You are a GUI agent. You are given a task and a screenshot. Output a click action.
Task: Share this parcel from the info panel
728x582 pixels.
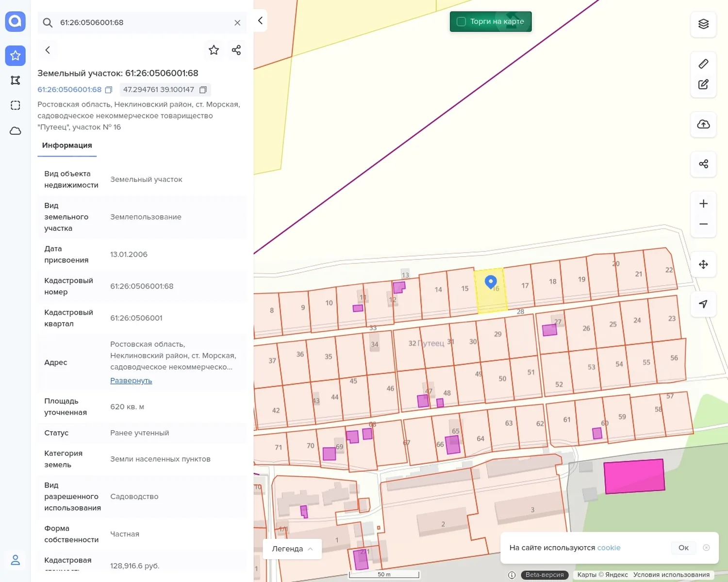tap(236, 50)
